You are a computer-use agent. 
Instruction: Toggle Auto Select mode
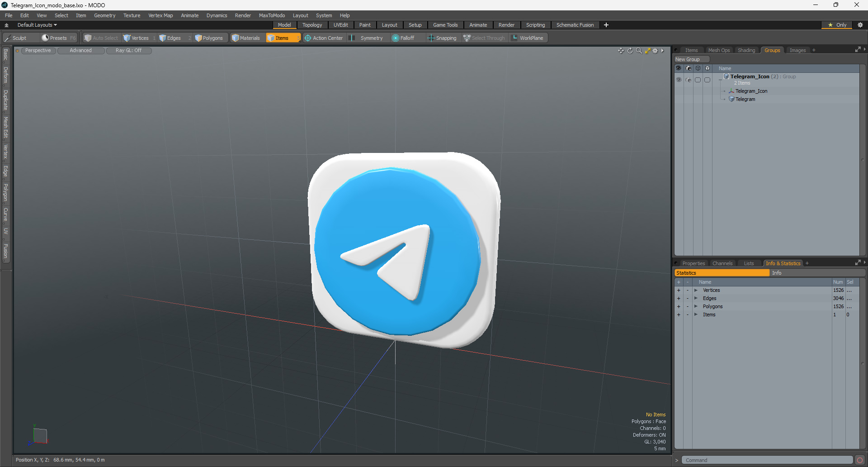pyautogui.click(x=101, y=38)
